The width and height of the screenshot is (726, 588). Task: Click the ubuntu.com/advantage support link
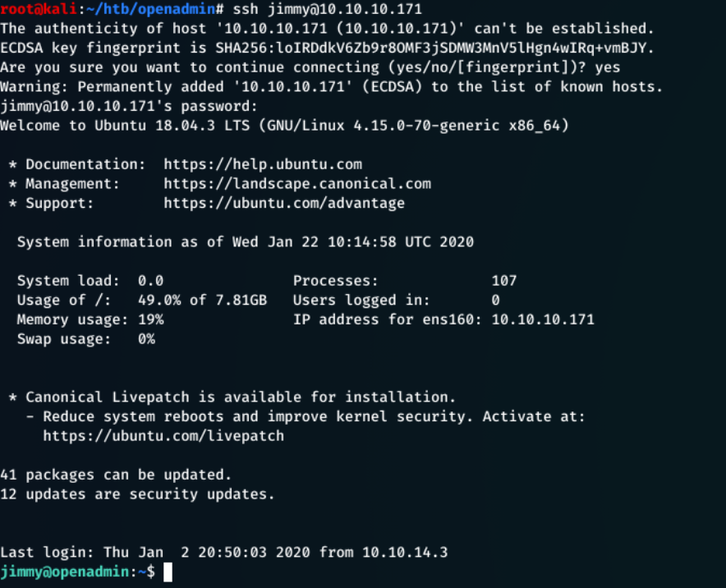(x=284, y=203)
